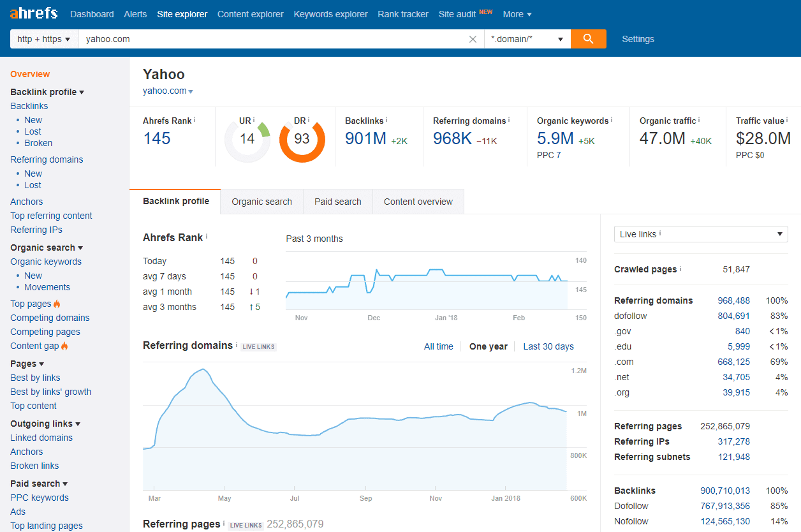Open the http + https protocol dropdown
801x532 pixels.
[44, 39]
